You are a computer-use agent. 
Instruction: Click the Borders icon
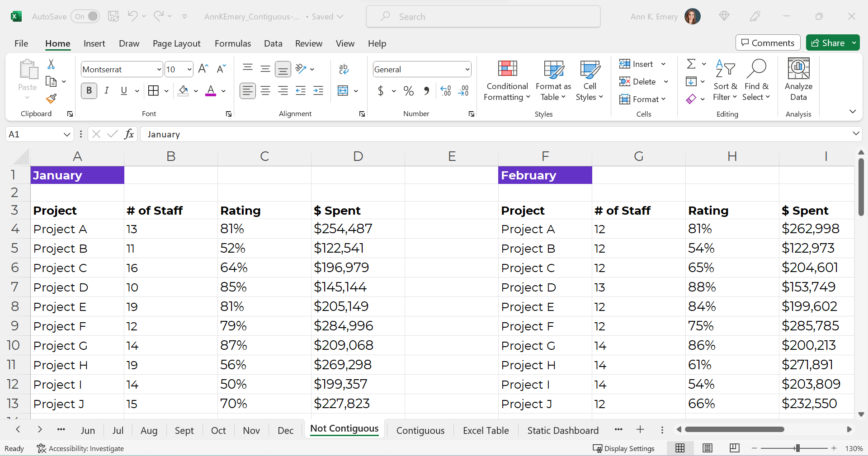pos(154,91)
